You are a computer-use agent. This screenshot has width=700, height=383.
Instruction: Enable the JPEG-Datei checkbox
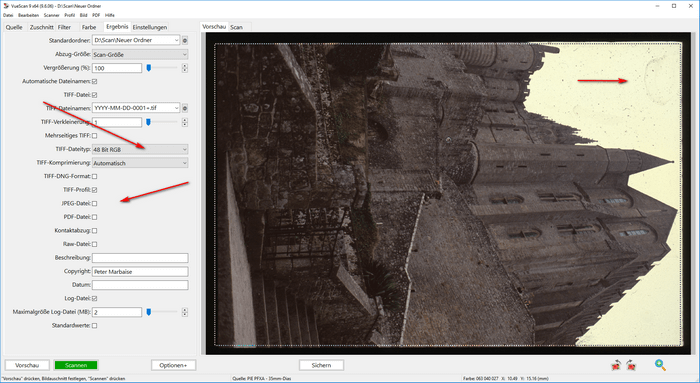[95, 204]
